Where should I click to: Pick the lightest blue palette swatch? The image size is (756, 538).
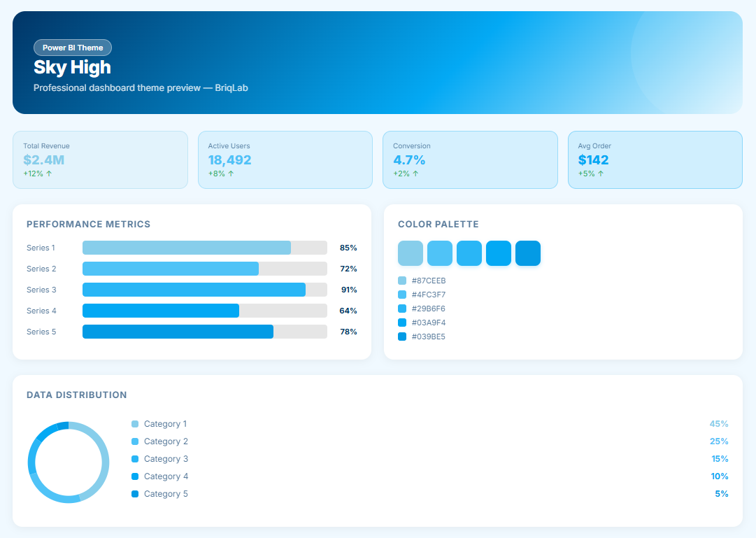(x=411, y=253)
